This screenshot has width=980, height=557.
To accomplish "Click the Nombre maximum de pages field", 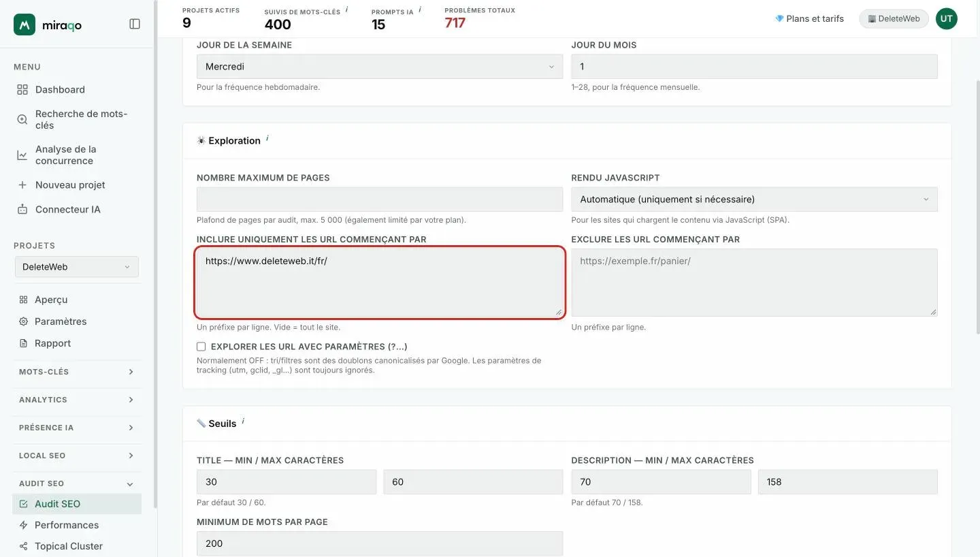I will (380, 200).
